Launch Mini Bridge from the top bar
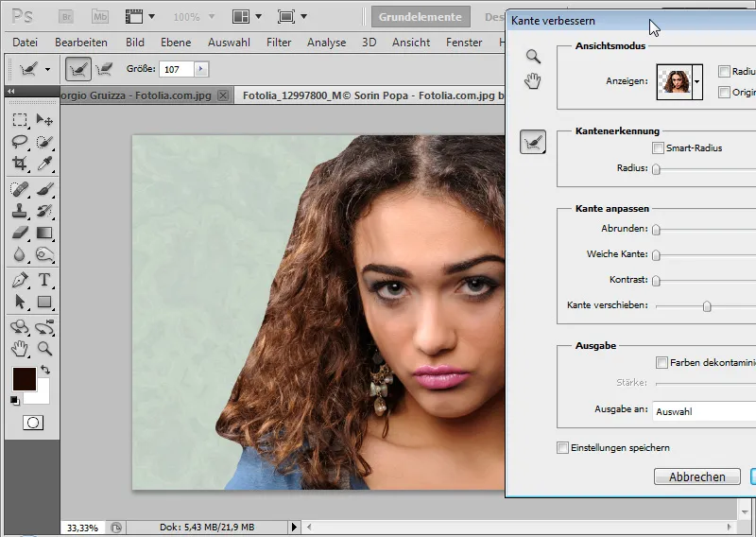 tap(100, 17)
